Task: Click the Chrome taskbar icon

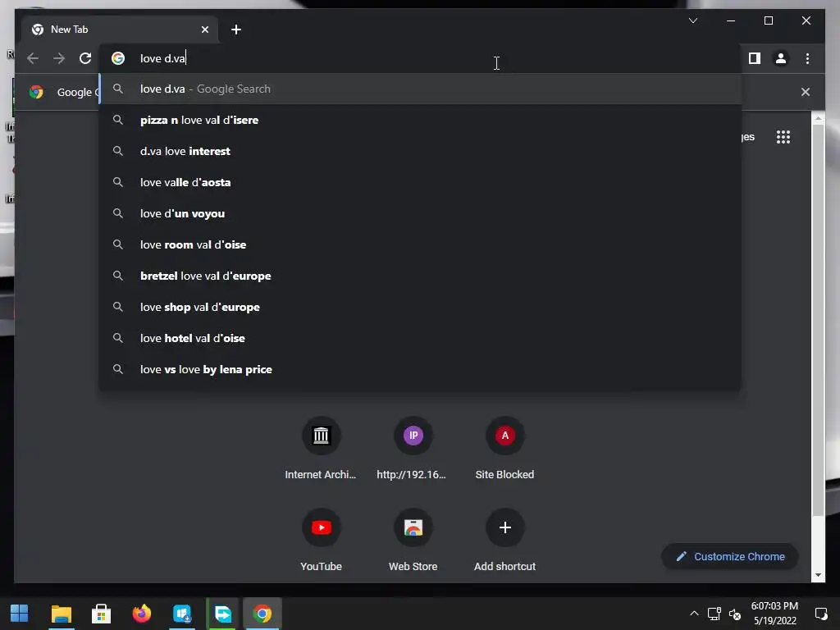Action: pyautogui.click(x=262, y=614)
